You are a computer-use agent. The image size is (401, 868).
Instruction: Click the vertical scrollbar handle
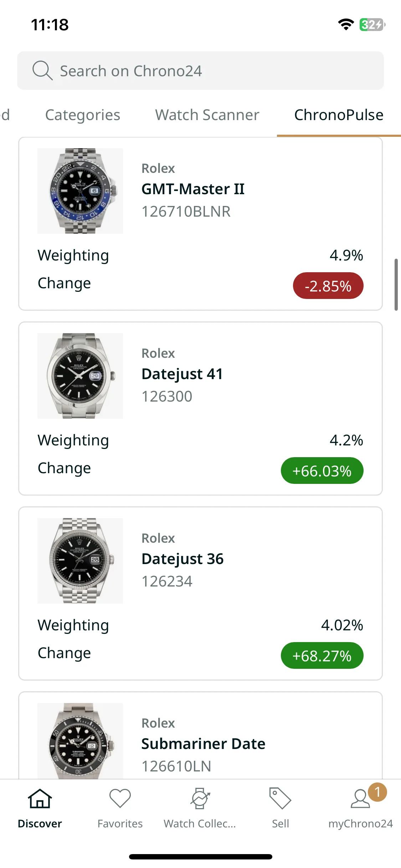[x=396, y=285]
